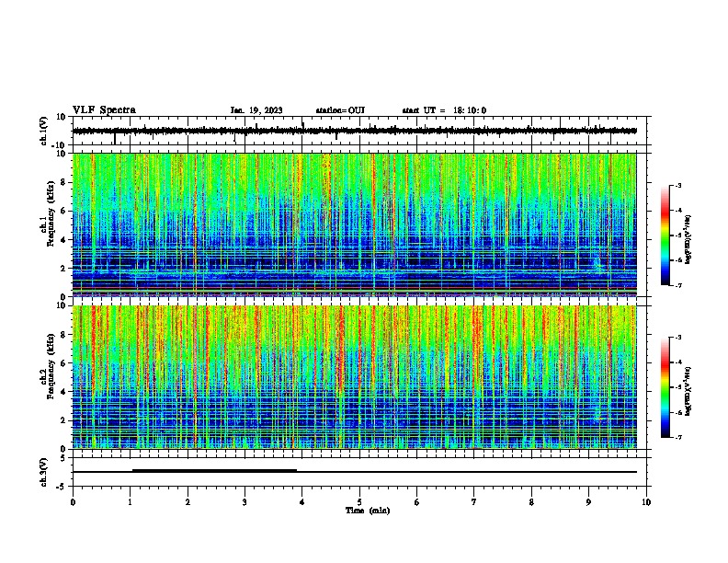Click the "2" kHz tick on ch.2 spectrogram

point(63,420)
